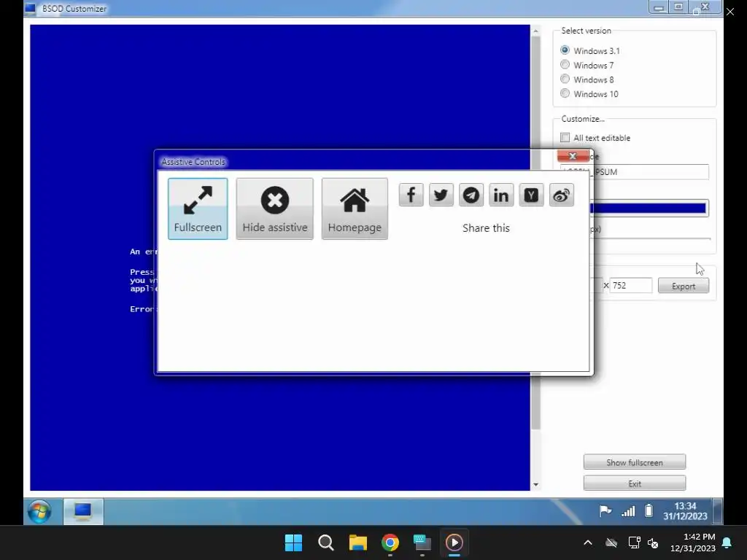Open the Windows 11 Start menu

[293, 542]
